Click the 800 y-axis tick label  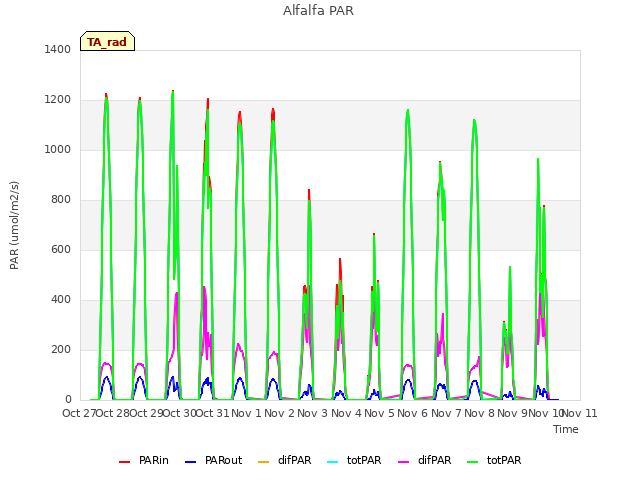click(61, 200)
